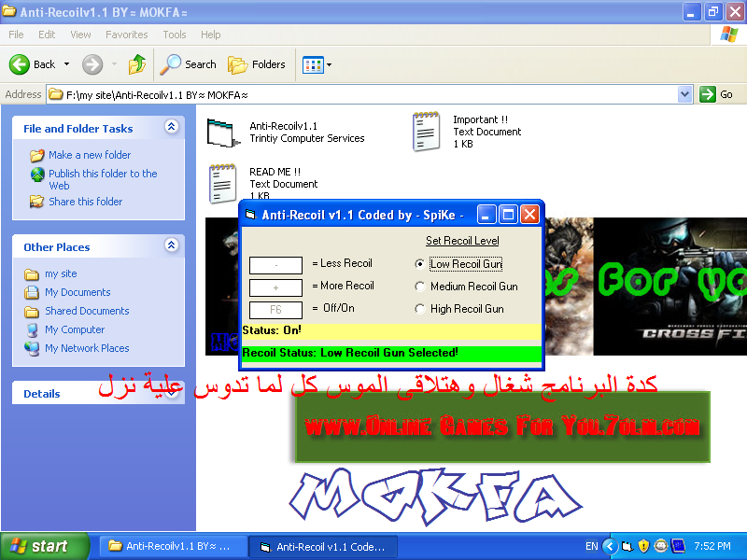Click the Status: On! yellow bar
The height and width of the screenshot is (560, 747).
[x=391, y=331]
